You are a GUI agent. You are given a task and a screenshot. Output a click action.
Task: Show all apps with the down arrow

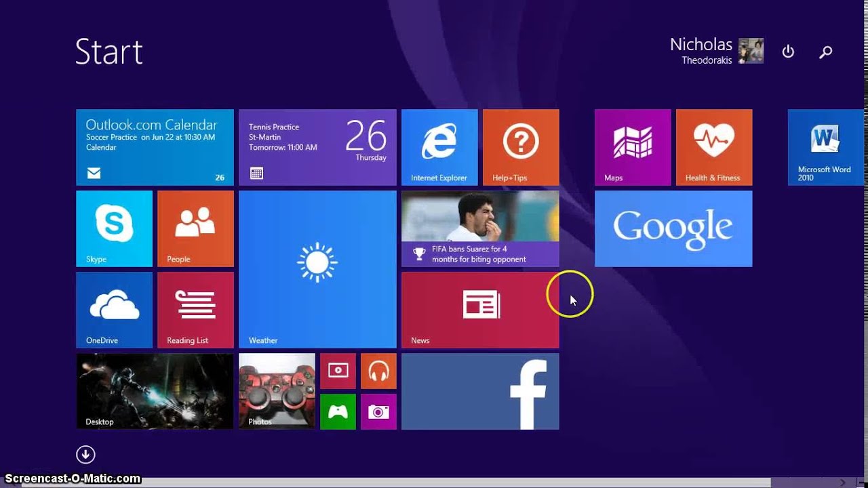[x=85, y=454]
